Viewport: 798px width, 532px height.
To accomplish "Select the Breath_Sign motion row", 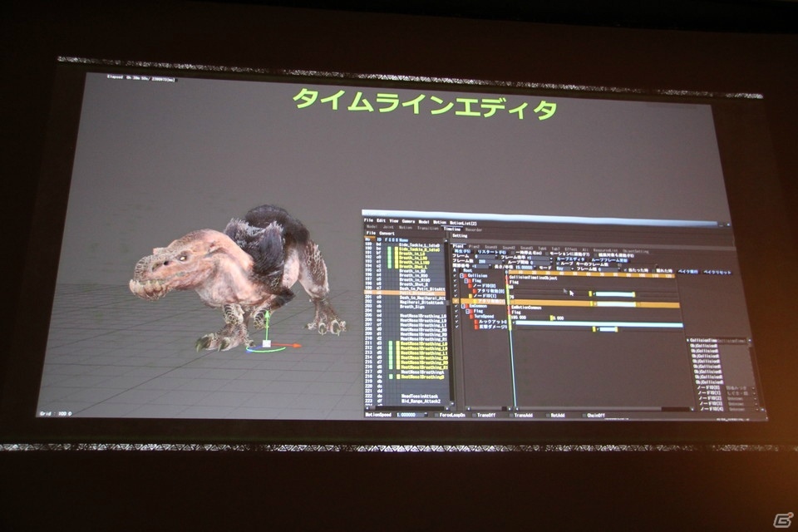I will tap(412, 307).
